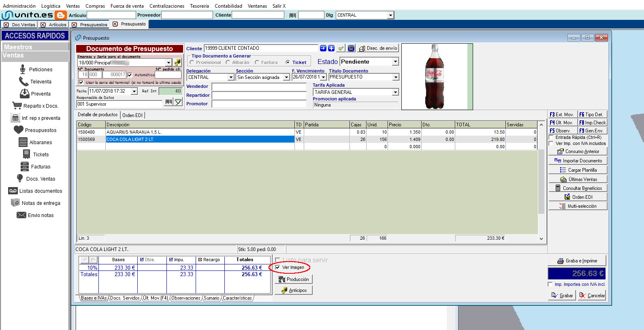Viewport: 644px width, 330px height.
Task: Open Televenta phone shortcut in the sidebar
Action: (35, 82)
